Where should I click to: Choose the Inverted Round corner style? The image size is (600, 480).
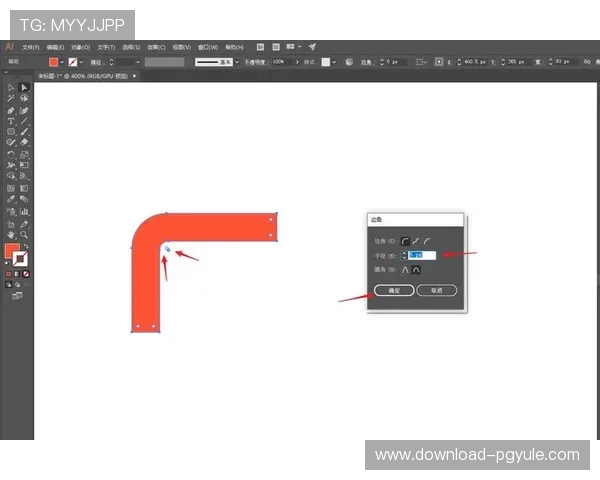[417, 241]
